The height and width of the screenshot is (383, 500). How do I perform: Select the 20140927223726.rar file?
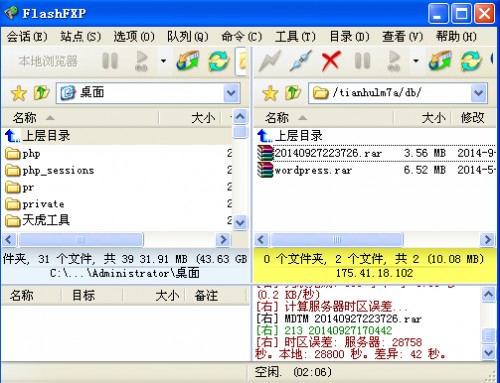click(376, 153)
